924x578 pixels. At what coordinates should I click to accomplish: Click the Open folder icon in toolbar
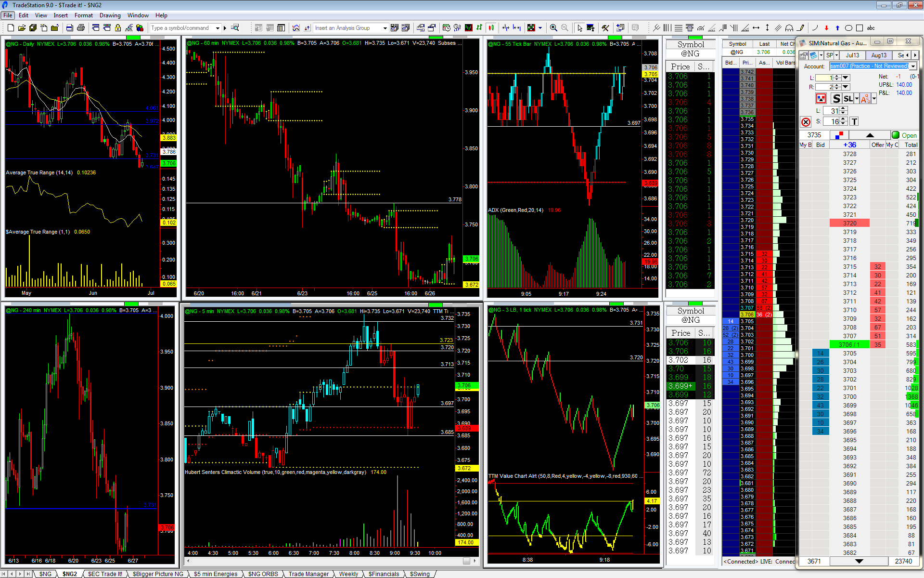pyautogui.click(x=22, y=28)
